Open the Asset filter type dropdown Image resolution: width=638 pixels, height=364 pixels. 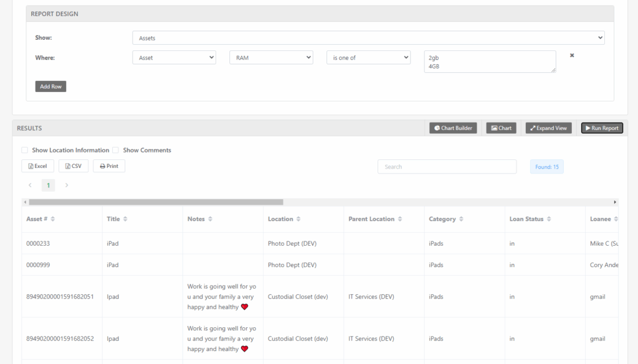(174, 57)
